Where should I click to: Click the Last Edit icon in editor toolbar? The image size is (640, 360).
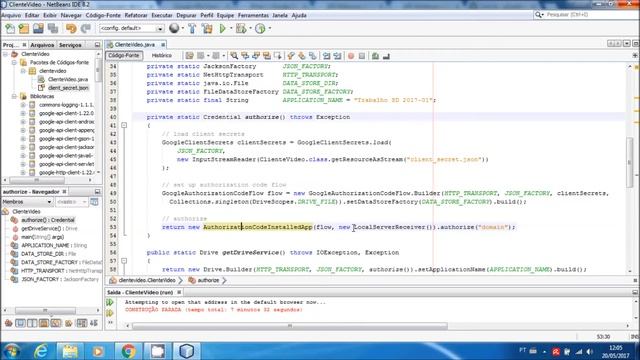click(x=189, y=56)
